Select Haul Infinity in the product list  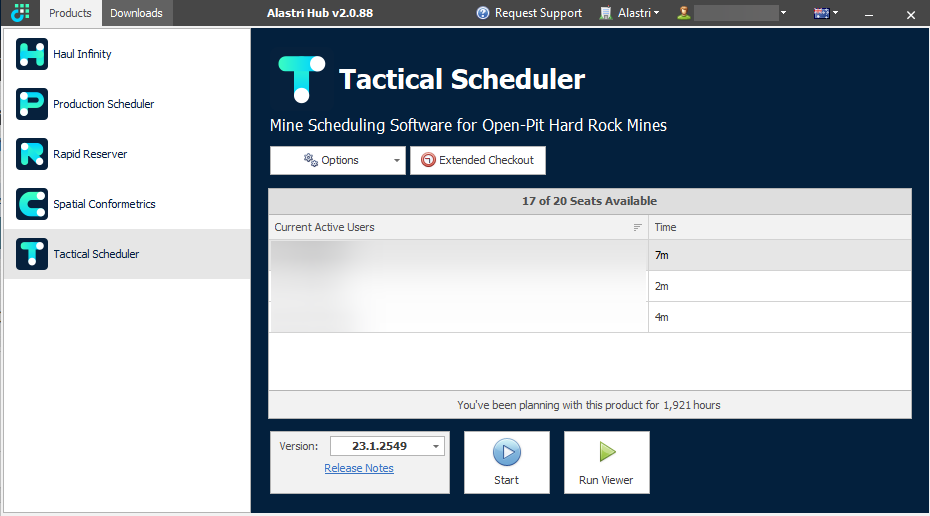coord(127,54)
